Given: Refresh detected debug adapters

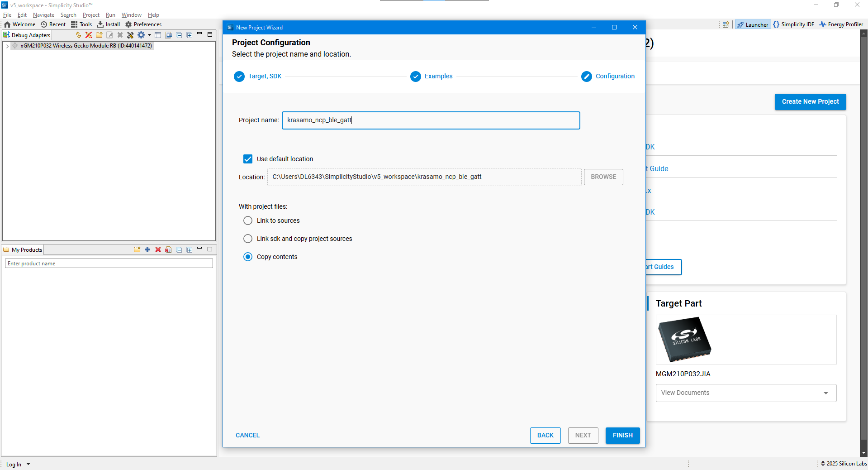Looking at the screenshot, I should tap(78, 35).
